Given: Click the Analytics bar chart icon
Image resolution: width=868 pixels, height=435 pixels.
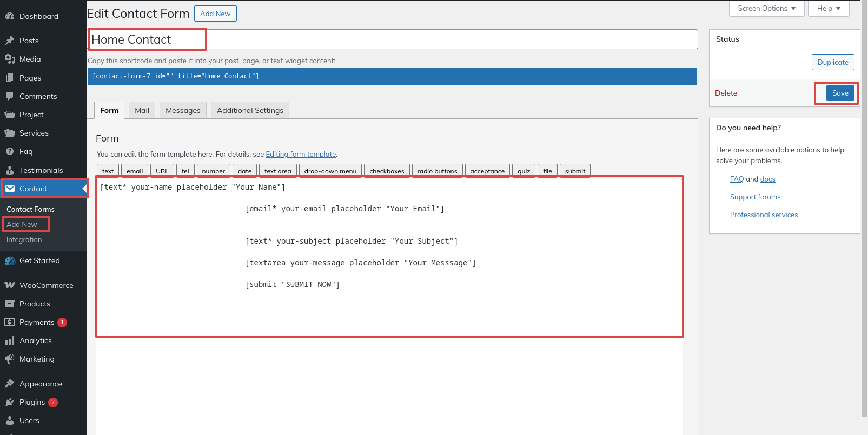Looking at the screenshot, I should coord(10,340).
